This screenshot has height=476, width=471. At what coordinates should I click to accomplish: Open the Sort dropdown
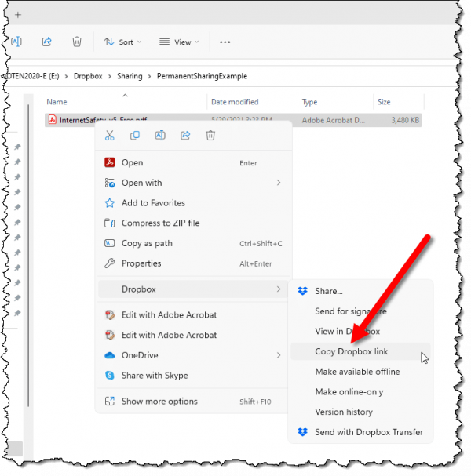click(122, 42)
